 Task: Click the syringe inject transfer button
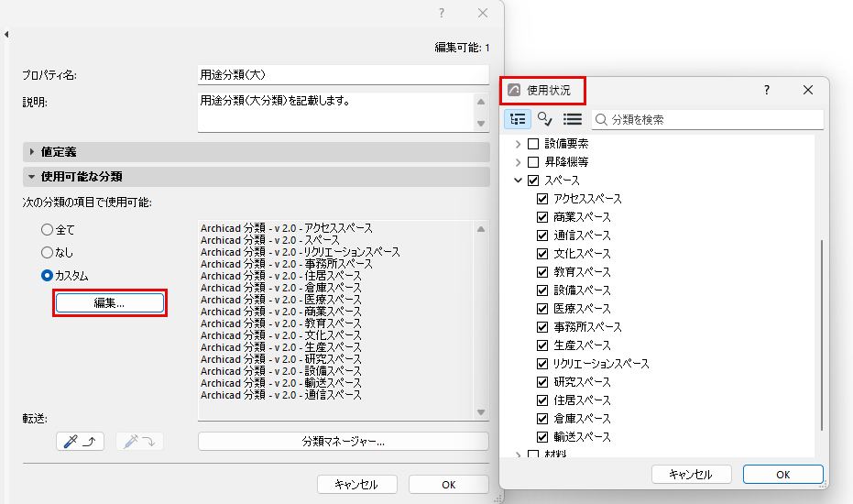point(140,442)
